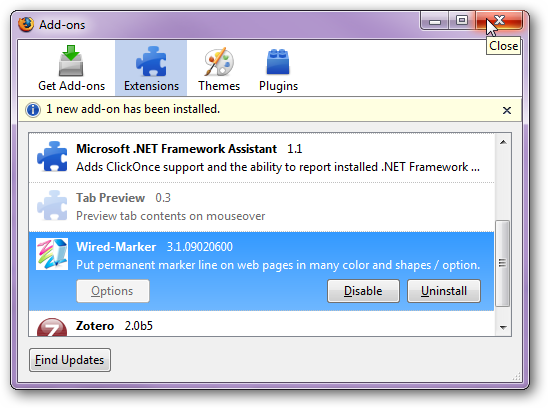This screenshot has height=408, width=548.
Task: Click the faded Tab Preview puzzle icon
Action: 52,206
